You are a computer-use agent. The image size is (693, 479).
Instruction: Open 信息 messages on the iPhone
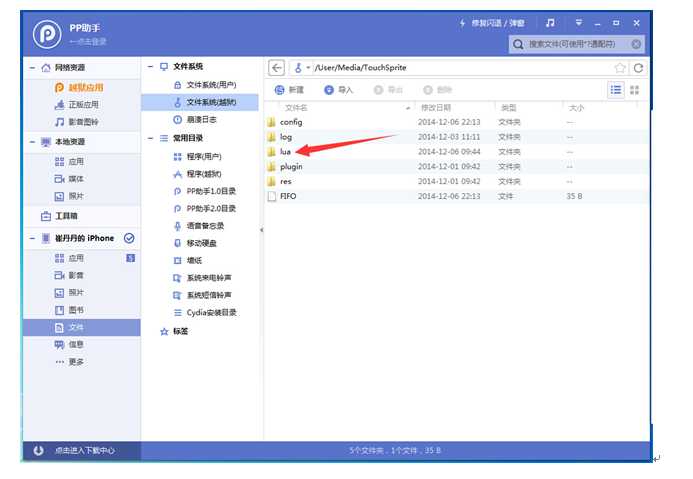pyautogui.click(x=69, y=345)
